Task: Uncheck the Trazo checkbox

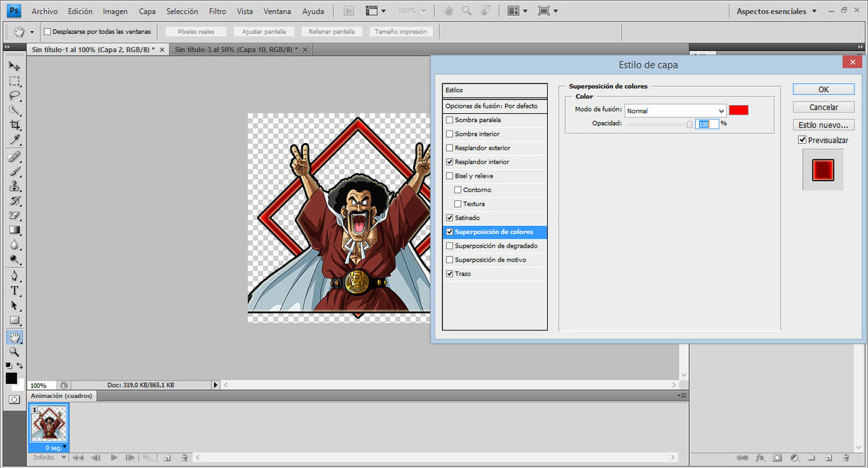Action: tap(450, 274)
